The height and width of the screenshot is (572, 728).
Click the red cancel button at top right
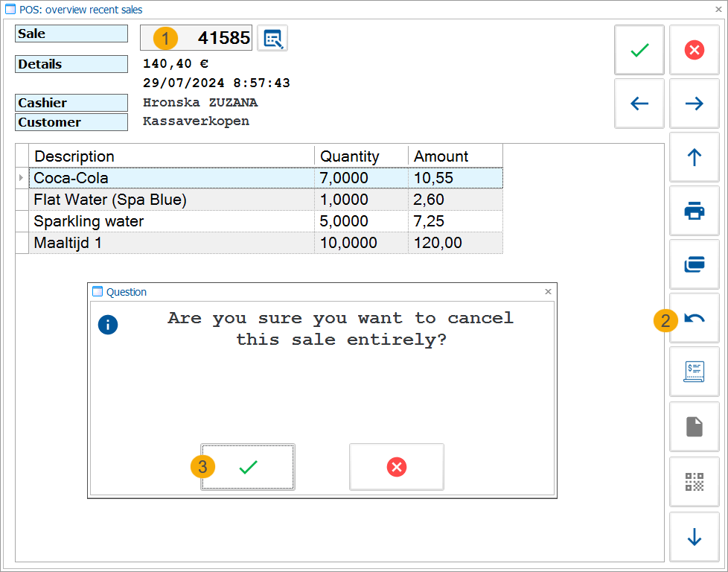click(x=694, y=50)
